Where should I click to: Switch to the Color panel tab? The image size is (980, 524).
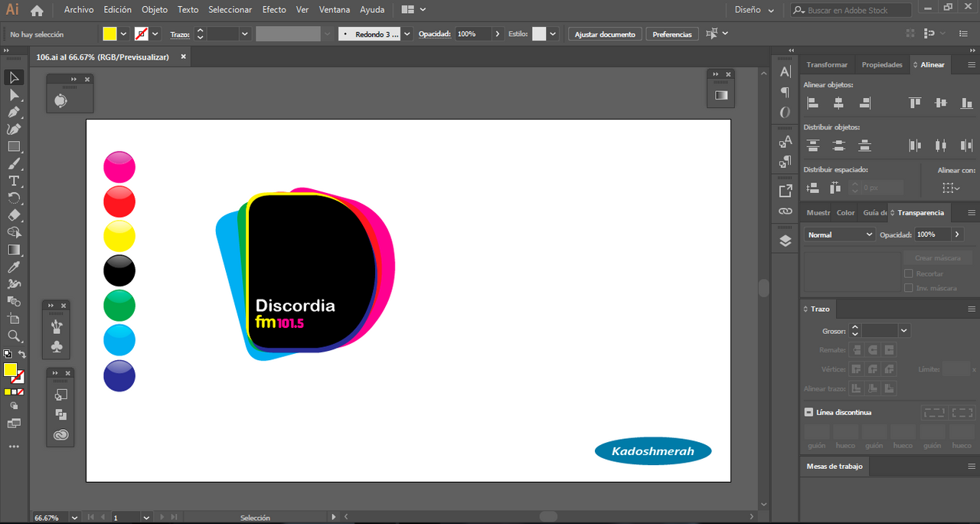846,212
